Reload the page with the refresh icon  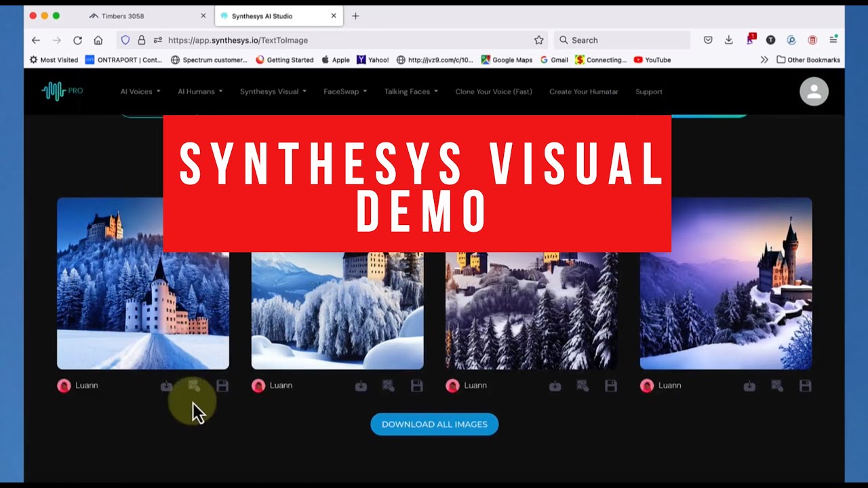coord(77,40)
